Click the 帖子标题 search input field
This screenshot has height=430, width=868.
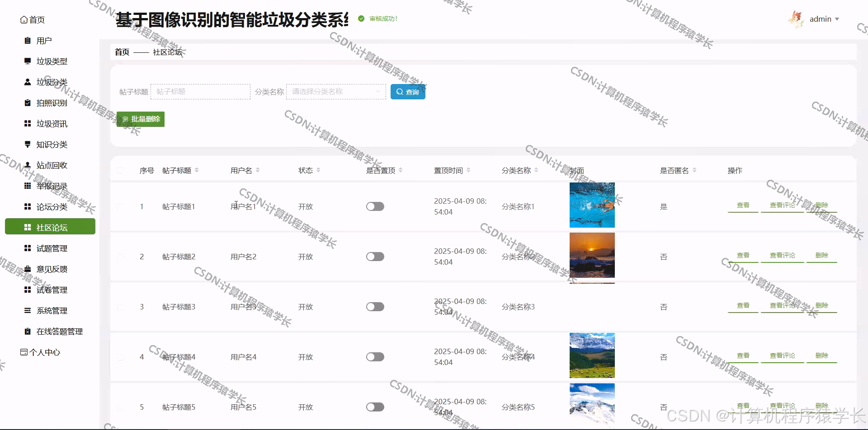click(200, 92)
